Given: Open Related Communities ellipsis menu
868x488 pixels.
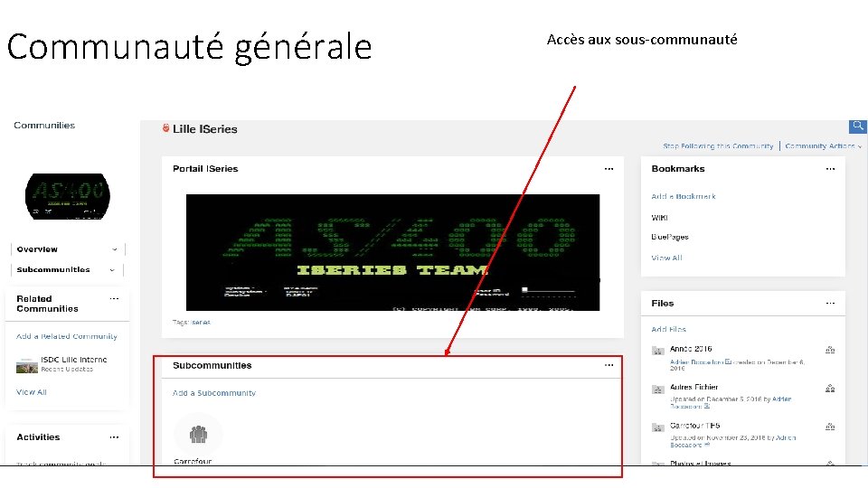Looking at the screenshot, I should coord(114,299).
